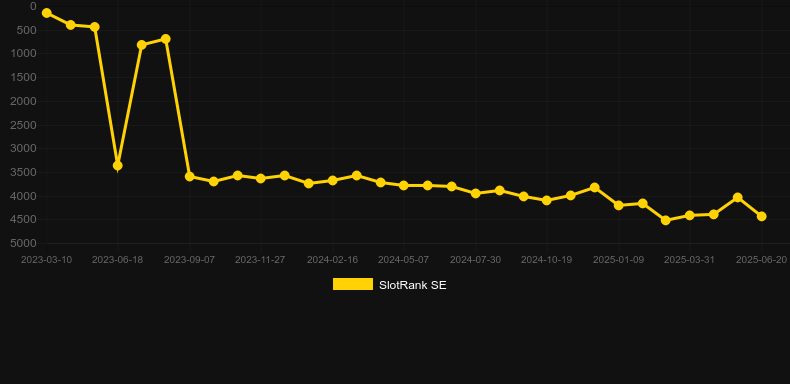Viewport: 790px width, 384px height.
Task: Click the y-axis label 500
Action: pos(27,30)
